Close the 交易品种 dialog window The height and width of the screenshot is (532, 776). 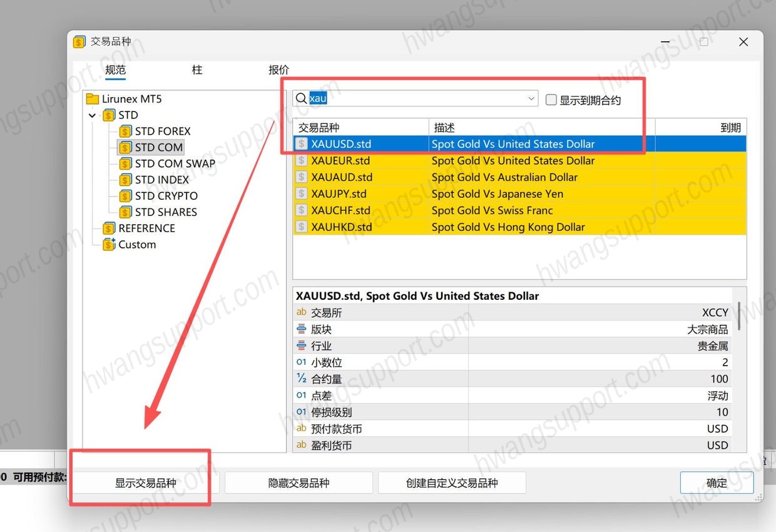tap(743, 42)
